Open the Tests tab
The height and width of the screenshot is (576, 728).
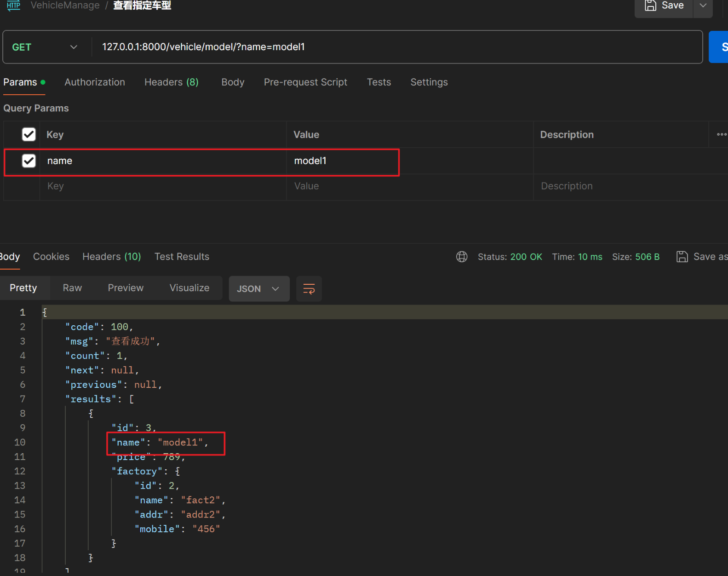pos(379,82)
